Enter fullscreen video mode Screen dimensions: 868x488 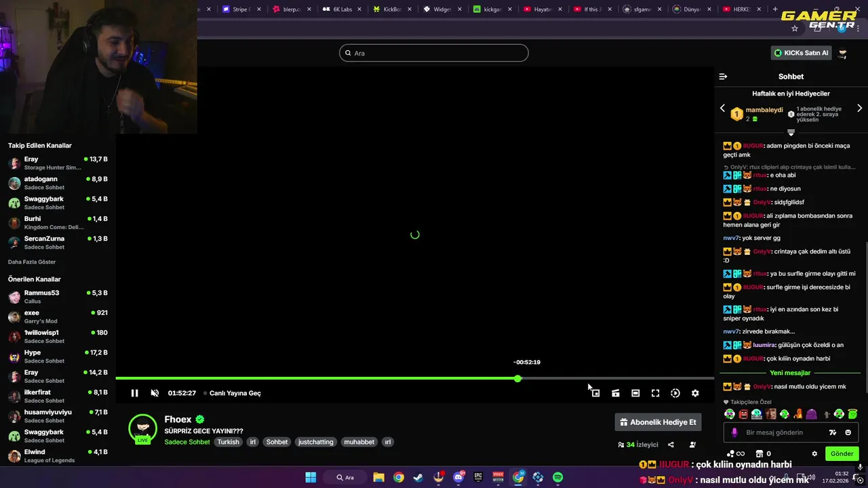(655, 393)
